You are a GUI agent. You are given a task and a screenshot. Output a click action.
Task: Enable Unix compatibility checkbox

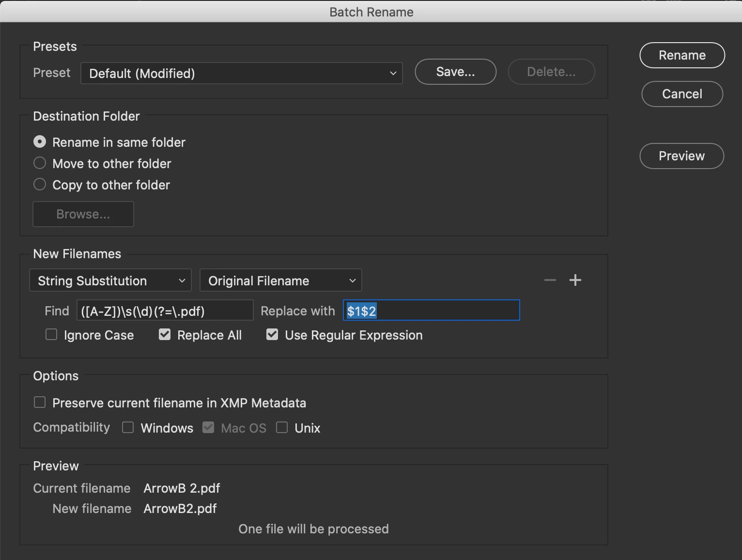pyautogui.click(x=282, y=427)
